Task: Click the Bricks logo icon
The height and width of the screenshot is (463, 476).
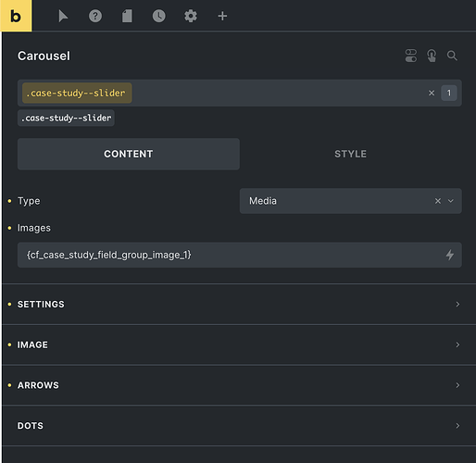Action: pyautogui.click(x=16, y=16)
